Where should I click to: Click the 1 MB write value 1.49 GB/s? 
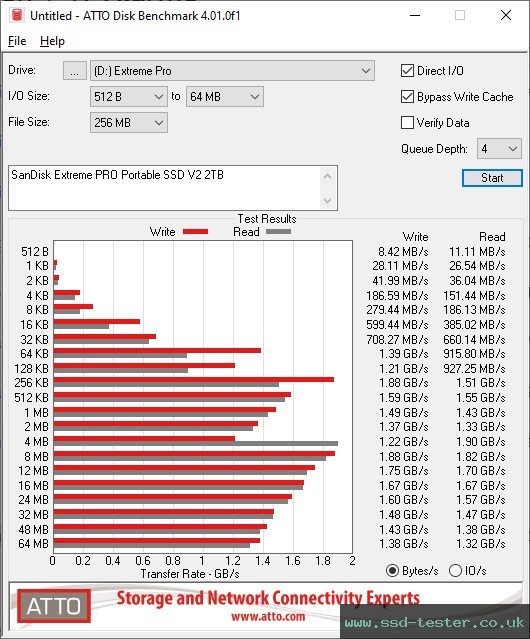click(403, 413)
